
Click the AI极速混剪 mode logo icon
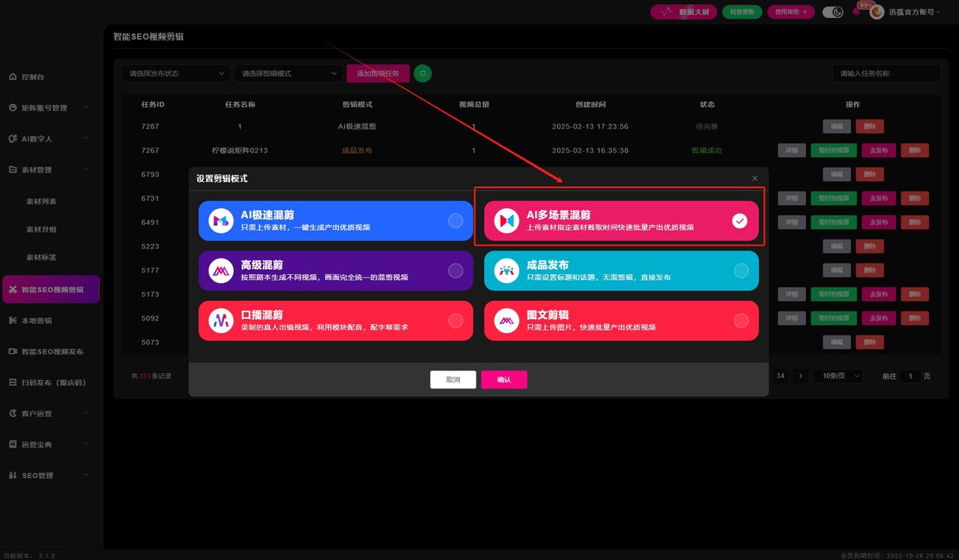(x=220, y=221)
